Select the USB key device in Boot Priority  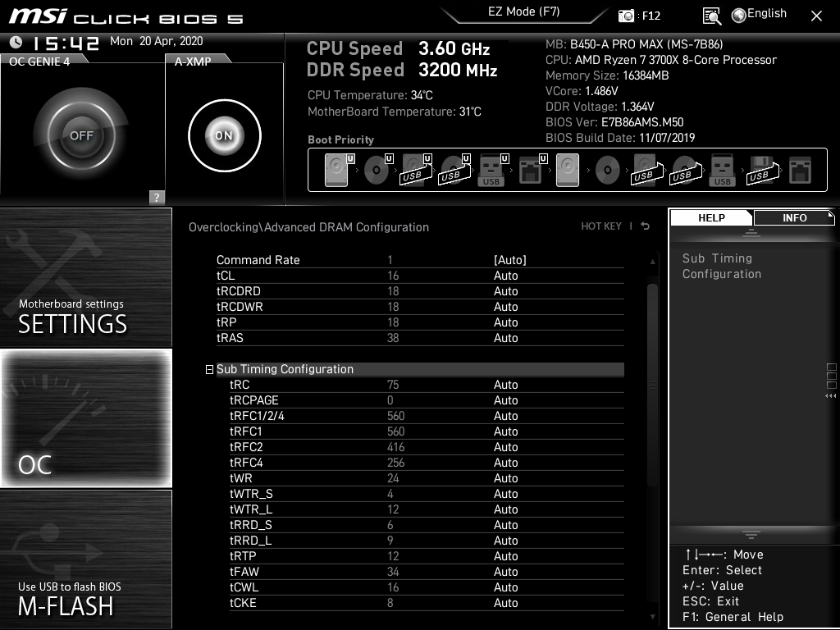click(x=491, y=170)
